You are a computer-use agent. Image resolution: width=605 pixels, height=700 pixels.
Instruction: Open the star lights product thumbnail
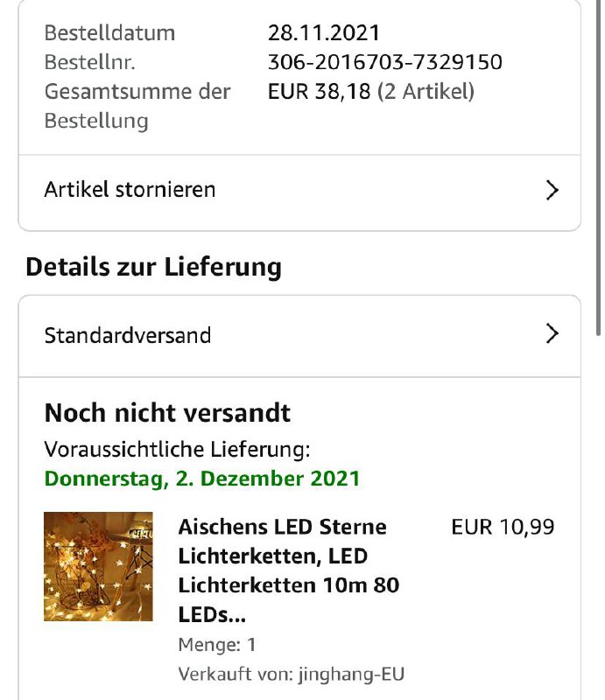coord(98,567)
